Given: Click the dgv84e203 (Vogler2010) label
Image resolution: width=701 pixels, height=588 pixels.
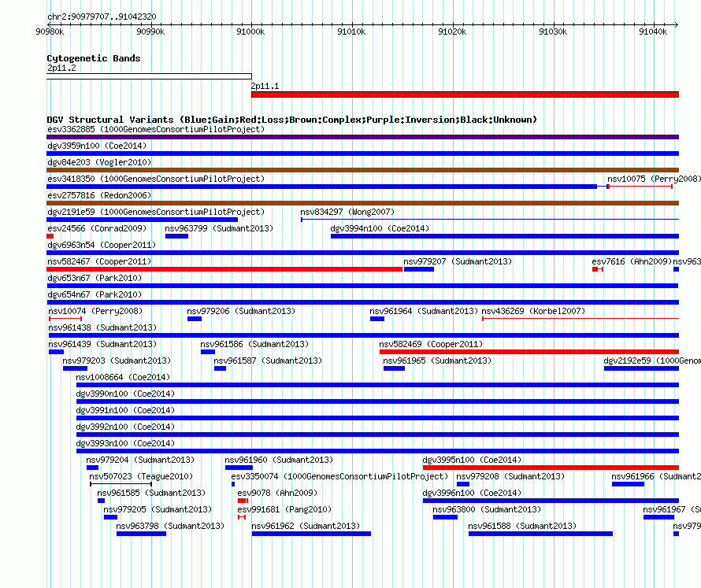Looking at the screenshot, I should click(x=99, y=162).
